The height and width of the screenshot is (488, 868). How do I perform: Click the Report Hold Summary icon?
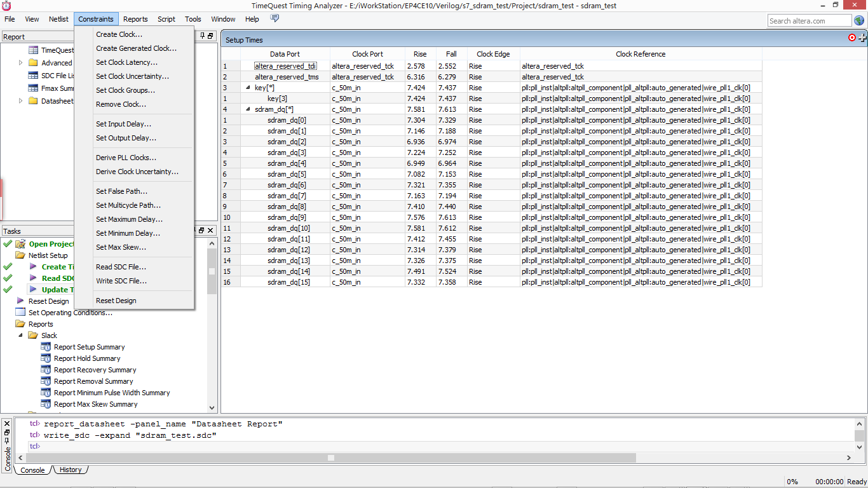(46, 358)
